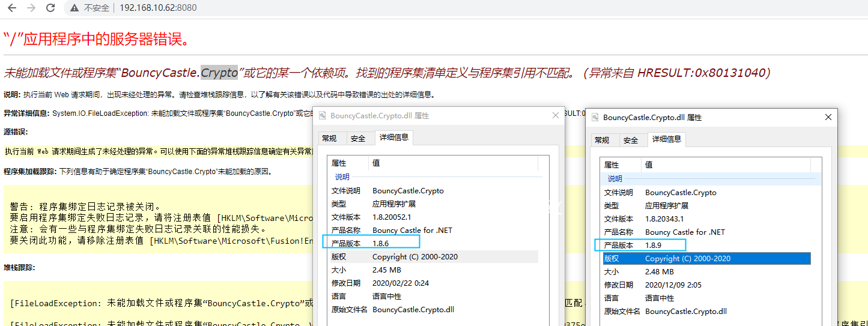Image resolution: width=868 pixels, height=326 pixels.
Task: Click the insecure-site warning triangle icon
Action: coord(74,8)
